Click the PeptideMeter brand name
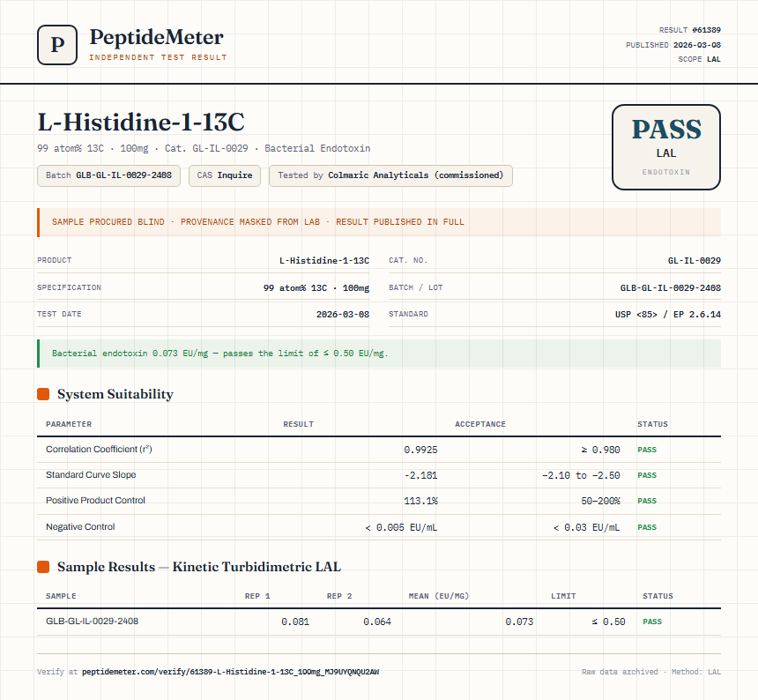 point(156,37)
